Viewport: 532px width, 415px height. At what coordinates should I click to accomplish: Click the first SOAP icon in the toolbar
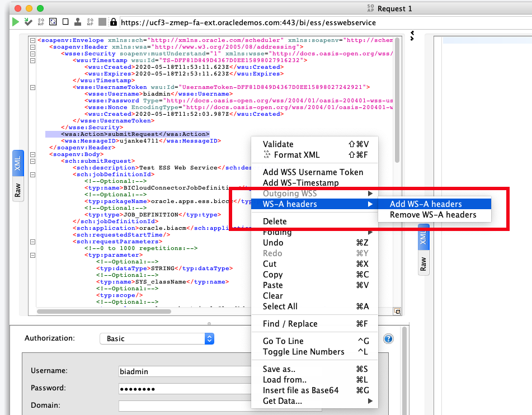coord(40,23)
